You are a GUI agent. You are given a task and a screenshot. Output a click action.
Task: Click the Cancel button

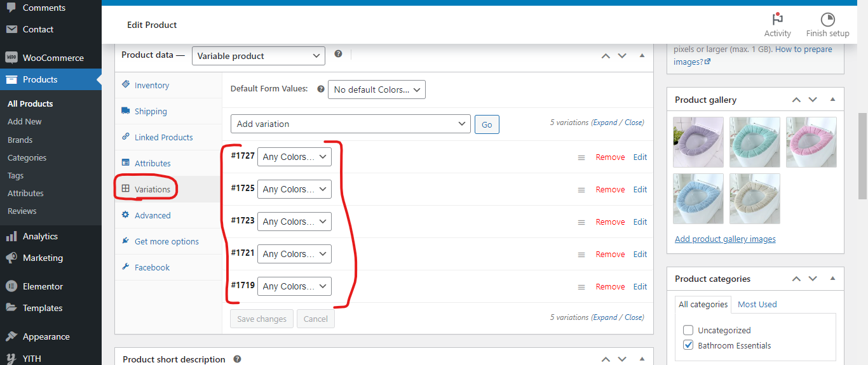pyautogui.click(x=315, y=319)
